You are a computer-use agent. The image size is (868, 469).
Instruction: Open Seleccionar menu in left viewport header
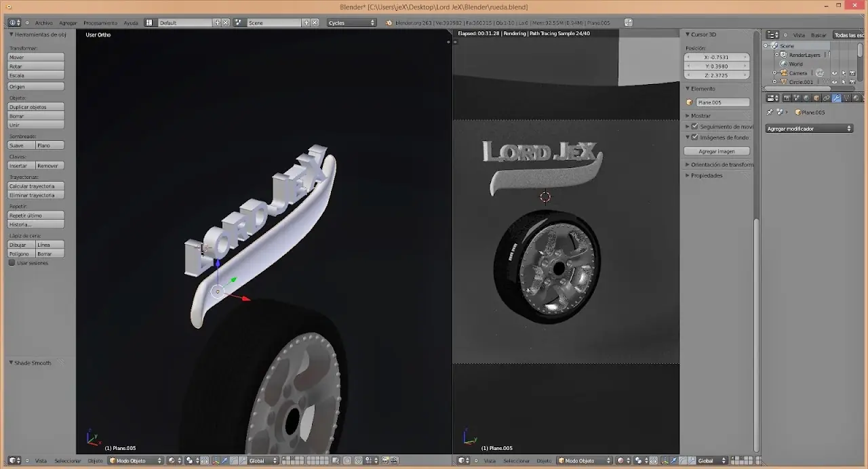[68, 461]
